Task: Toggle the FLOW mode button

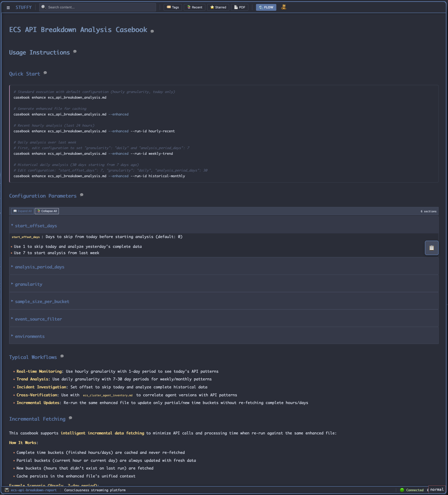Action: (x=266, y=7)
